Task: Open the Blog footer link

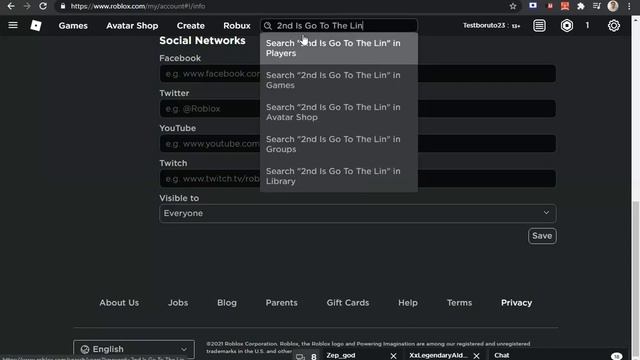Action: [227, 303]
